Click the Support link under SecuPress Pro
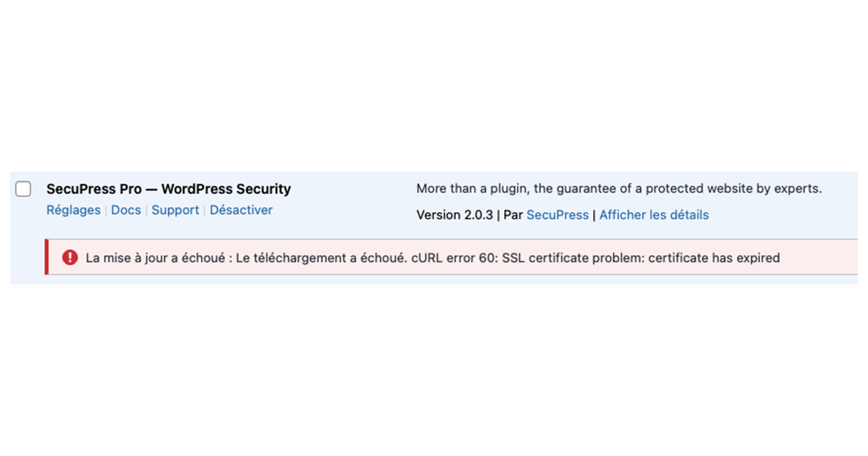 tap(175, 210)
